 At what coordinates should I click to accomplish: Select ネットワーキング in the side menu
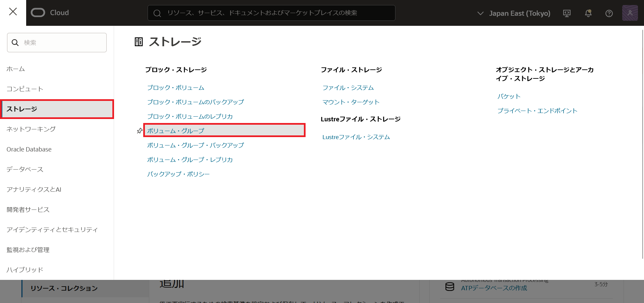tap(31, 129)
